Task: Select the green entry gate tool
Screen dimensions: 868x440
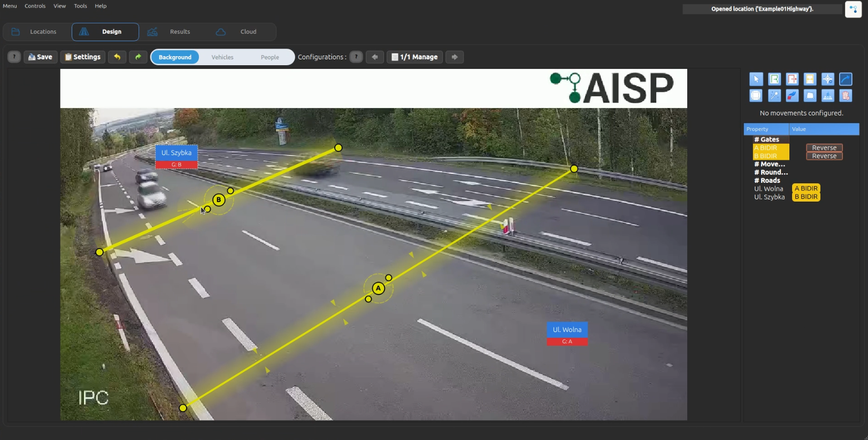Action: (x=774, y=79)
